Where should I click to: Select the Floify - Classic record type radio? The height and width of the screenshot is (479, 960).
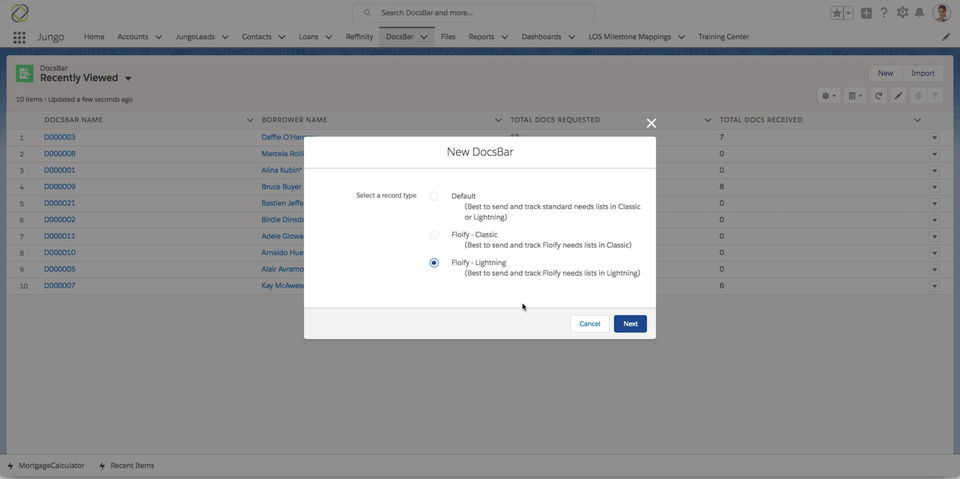pos(434,235)
